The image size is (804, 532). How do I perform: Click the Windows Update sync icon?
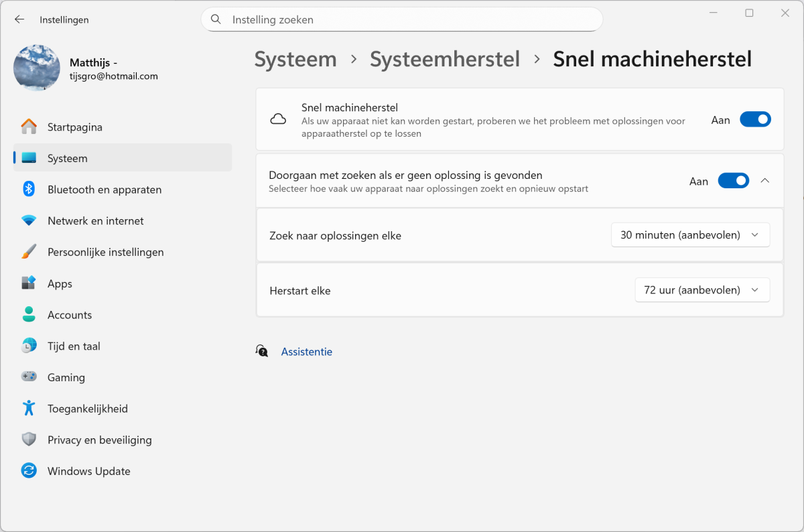pyautogui.click(x=29, y=471)
